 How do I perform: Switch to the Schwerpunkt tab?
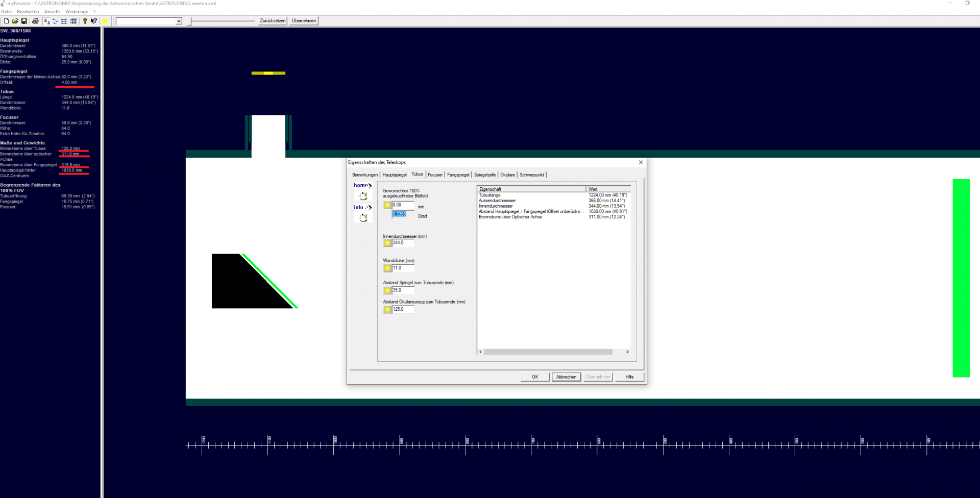pyautogui.click(x=532, y=175)
